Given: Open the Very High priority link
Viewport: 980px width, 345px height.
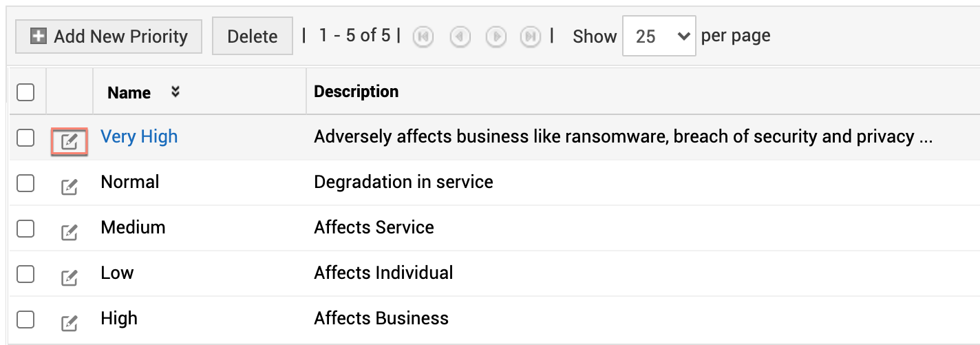Looking at the screenshot, I should [139, 137].
